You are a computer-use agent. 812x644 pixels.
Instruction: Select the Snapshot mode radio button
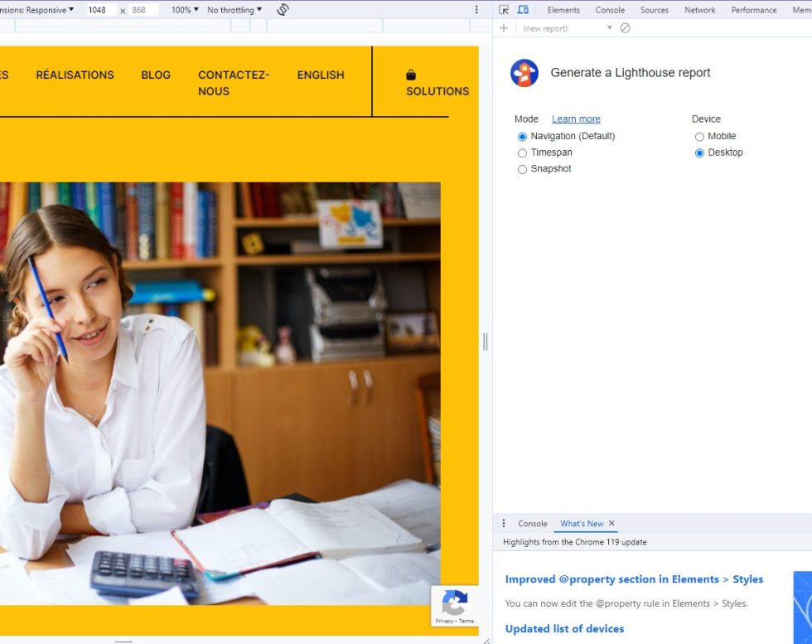[522, 170]
